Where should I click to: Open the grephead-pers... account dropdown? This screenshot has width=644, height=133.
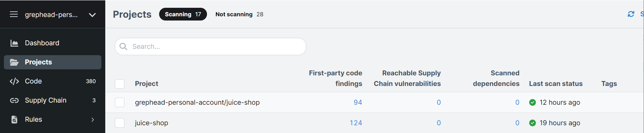point(92,15)
